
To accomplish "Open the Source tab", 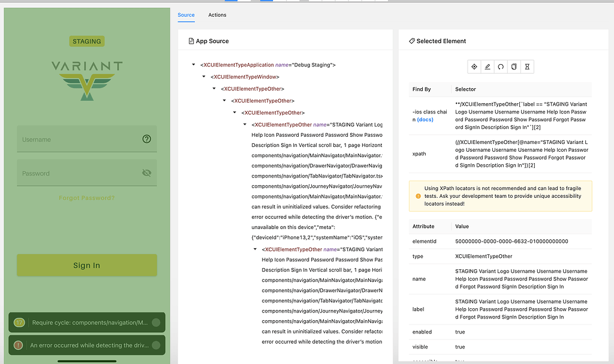I will click(x=186, y=15).
